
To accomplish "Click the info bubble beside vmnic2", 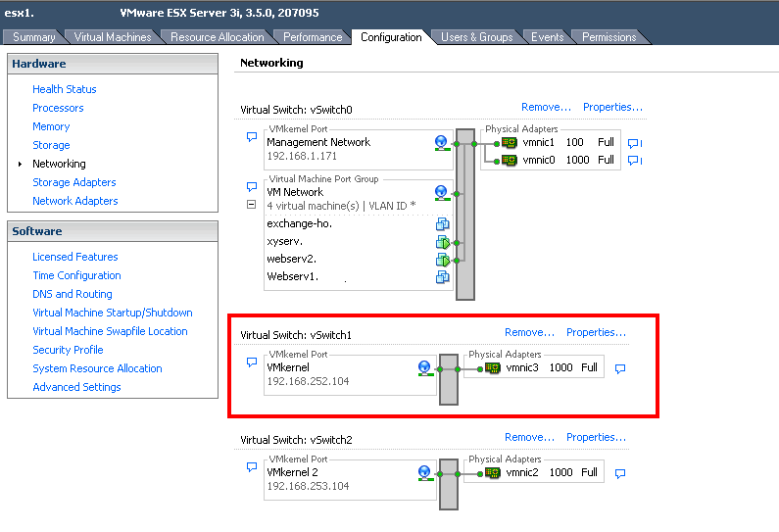I will [620, 473].
